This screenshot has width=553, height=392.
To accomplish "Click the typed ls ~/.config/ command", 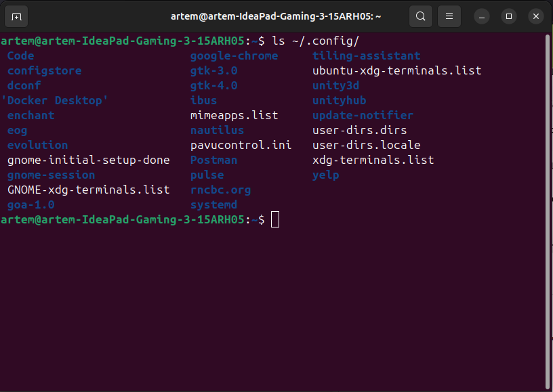I will [315, 41].
